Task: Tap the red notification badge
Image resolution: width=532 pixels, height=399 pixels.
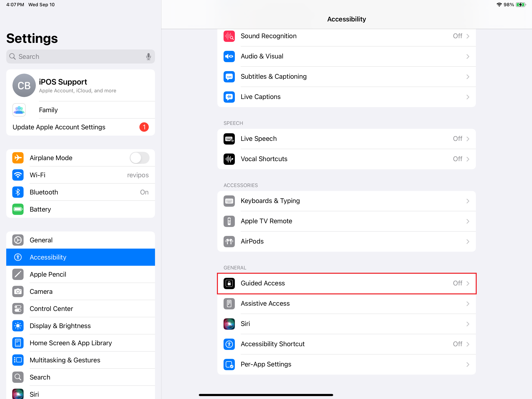Action: pos(144,127)
